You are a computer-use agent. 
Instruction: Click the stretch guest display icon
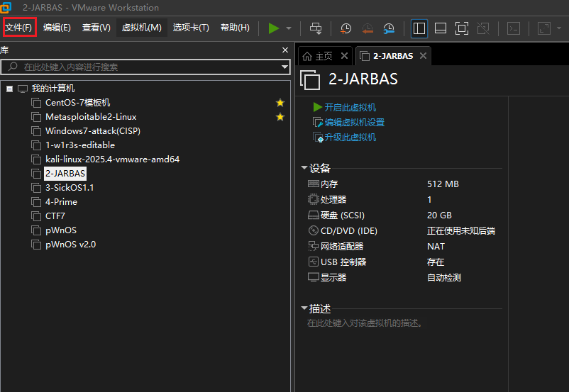544,28
